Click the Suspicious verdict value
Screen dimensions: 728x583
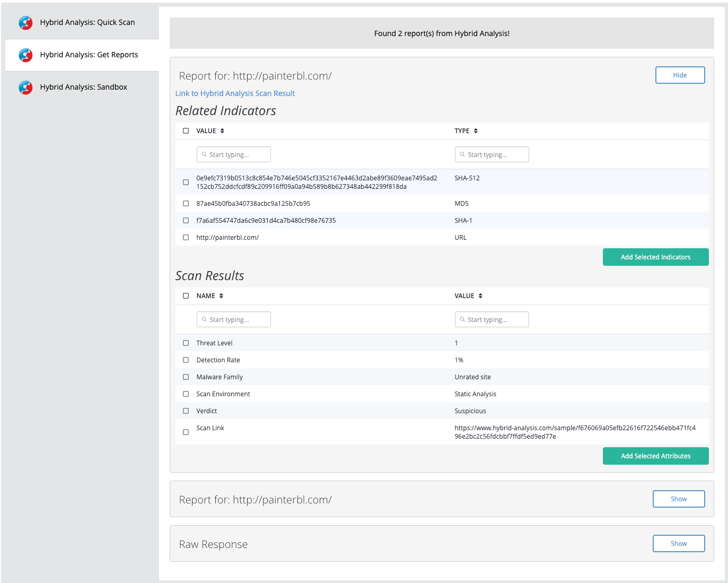[x=470, y=411]
